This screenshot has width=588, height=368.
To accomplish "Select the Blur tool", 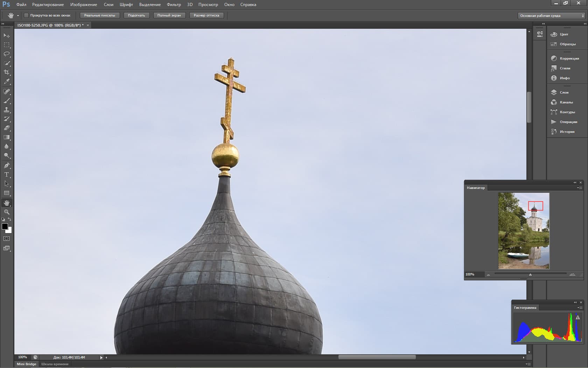I will pos(7,146).
